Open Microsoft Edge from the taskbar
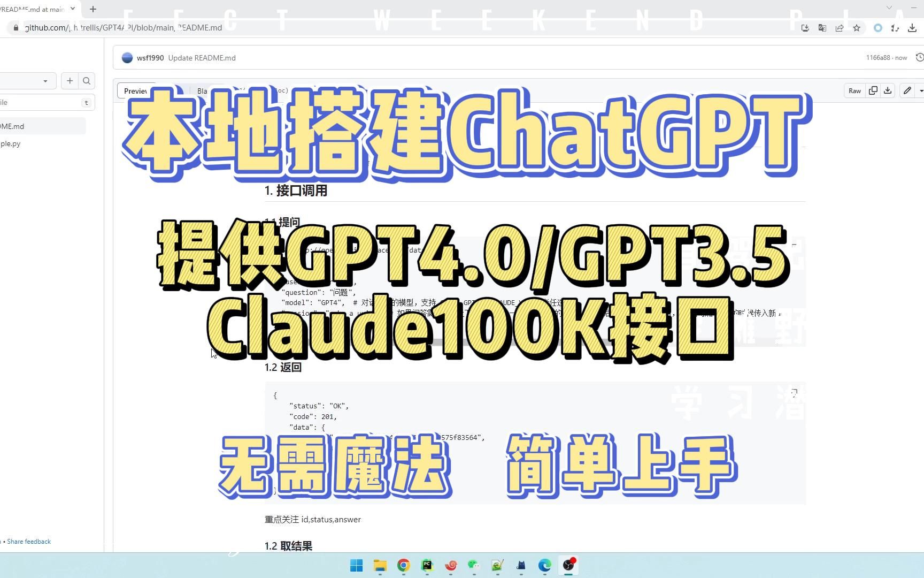Screen dimensions: 924x578 [x=545, y=565]
